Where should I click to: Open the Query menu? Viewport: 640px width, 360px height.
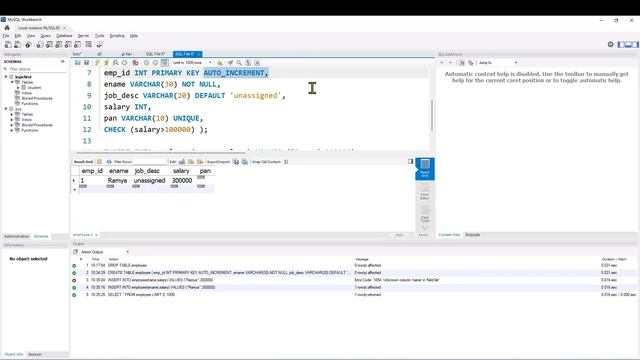coord(45,36)
